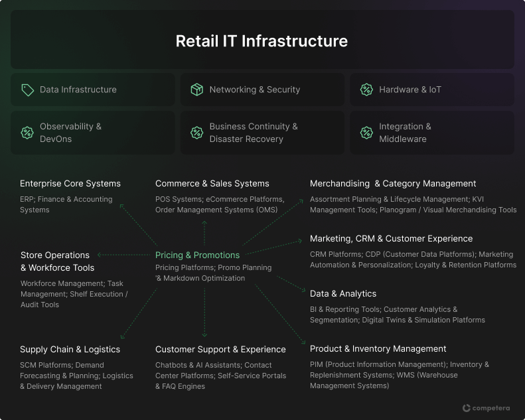Click the badge icon beside Business Continuity
Image resolution: width=525 pixels, height=420 pixels.
[x=196, y=133]
